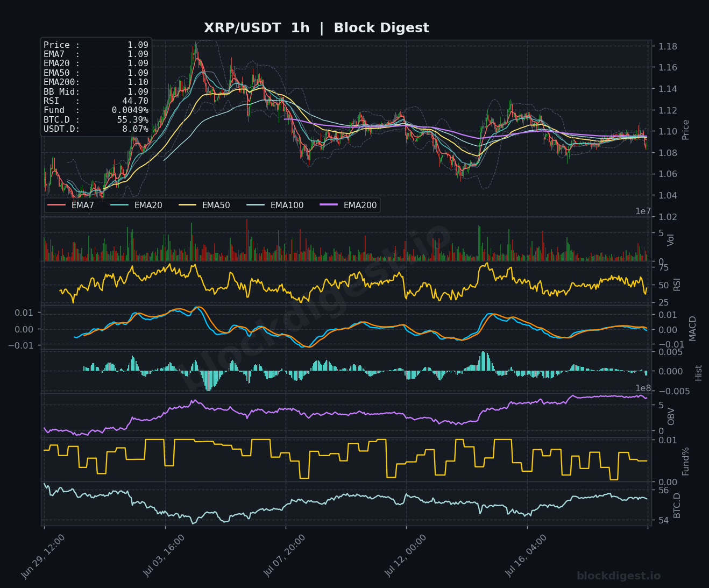
Task: Select the EMA100 legend entry
Action: pos(275,206)
